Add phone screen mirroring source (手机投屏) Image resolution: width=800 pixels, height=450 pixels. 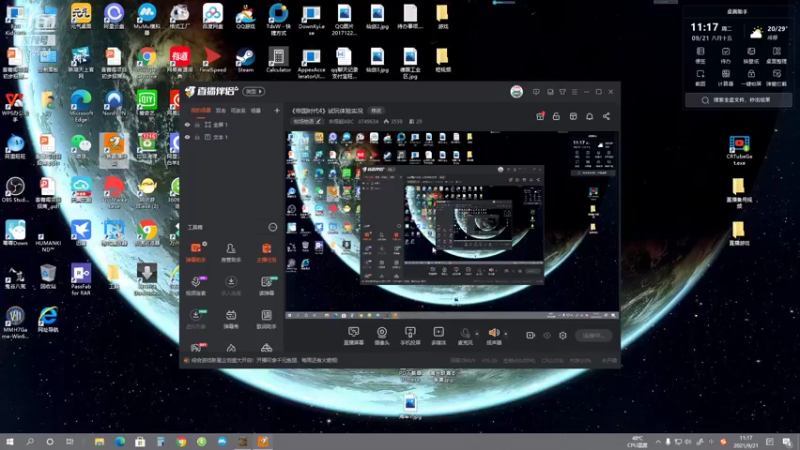coord(410,336)
